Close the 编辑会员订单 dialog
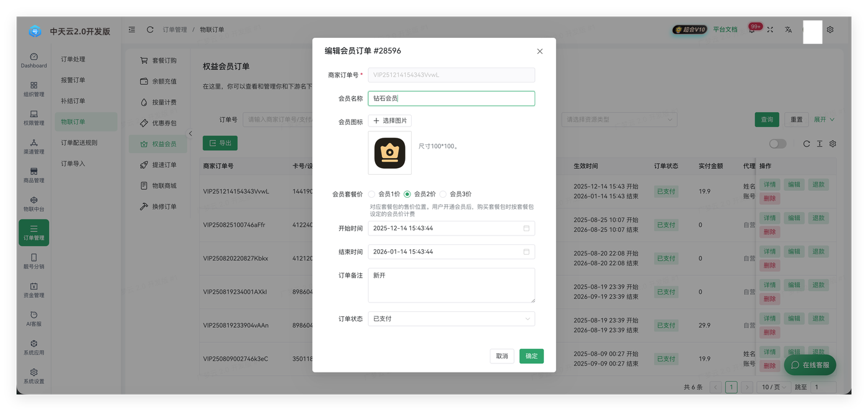Image resolution: width=868 pixels, height=411 pixels. point(539,51)
